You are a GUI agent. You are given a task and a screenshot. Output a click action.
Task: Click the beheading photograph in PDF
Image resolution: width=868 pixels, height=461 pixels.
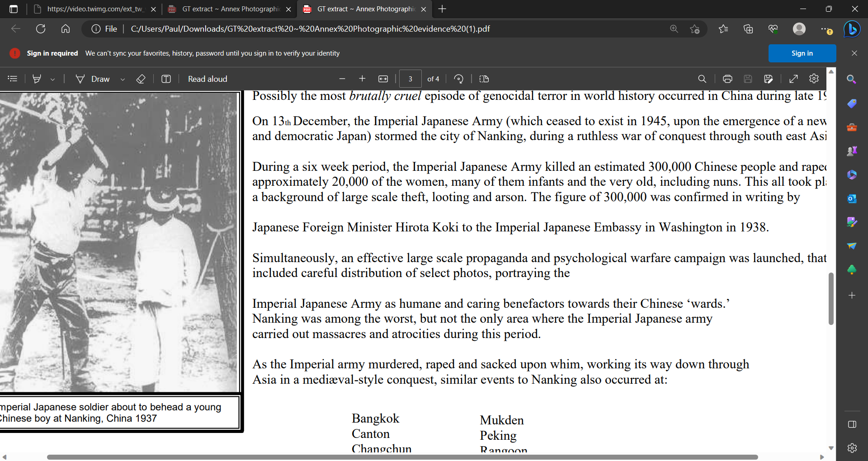point(119,242)
